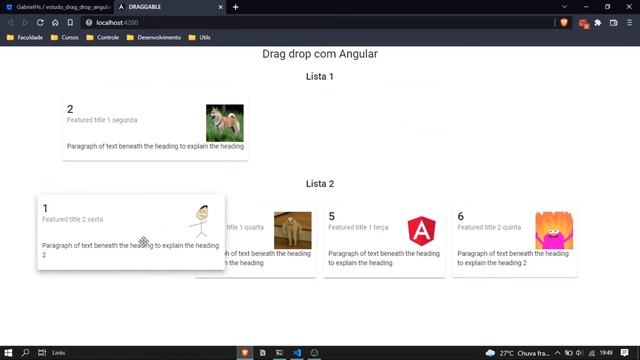The height and width of the screenshot is (360, 640).
Task: Click the Angular logo on card 5
Action: tap(422, 231)
